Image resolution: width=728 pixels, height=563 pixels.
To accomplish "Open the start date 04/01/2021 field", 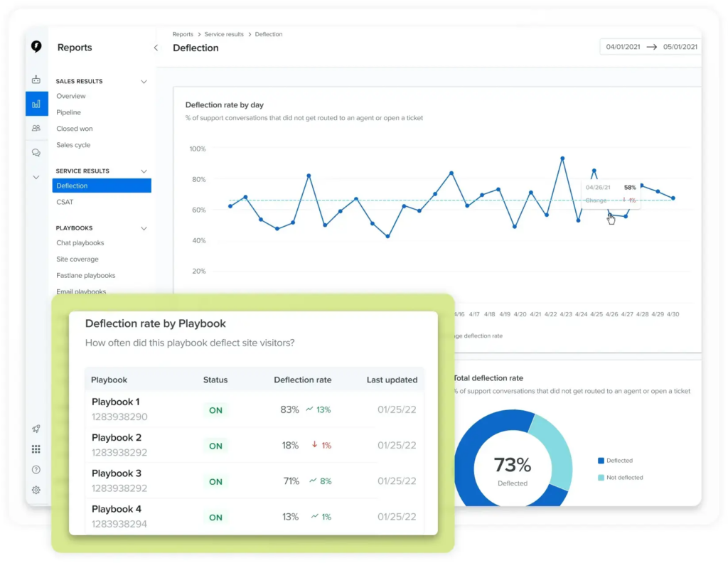I will tap(623, 47).
